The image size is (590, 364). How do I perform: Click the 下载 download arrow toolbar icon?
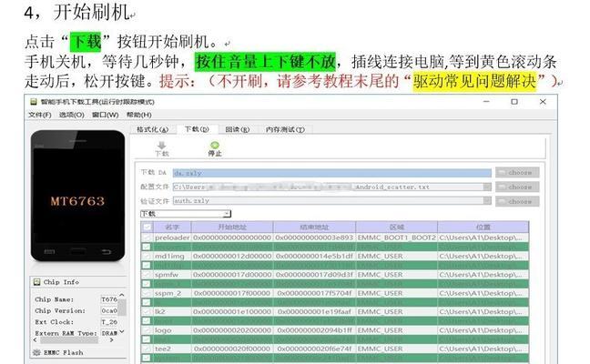tap(162, 146)
